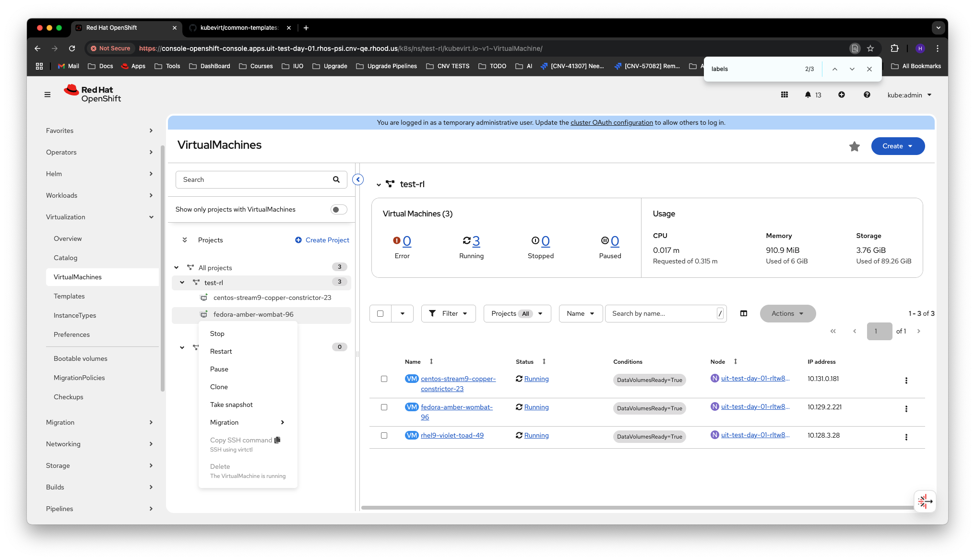Click the hamburger navigation menu icon
Image resolution: width=975 pixels, height=560 pixels.
coord(48,95)
